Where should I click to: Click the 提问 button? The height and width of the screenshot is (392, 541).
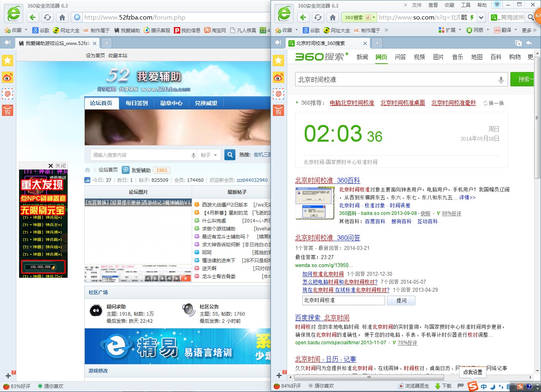click(x=401, y=300)
